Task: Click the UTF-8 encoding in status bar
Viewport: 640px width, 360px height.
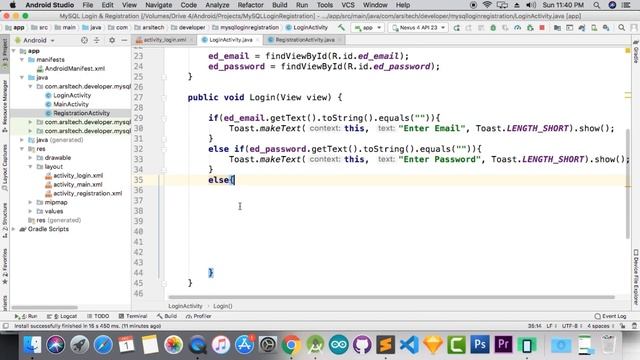Action: click(x=571, y=326)
